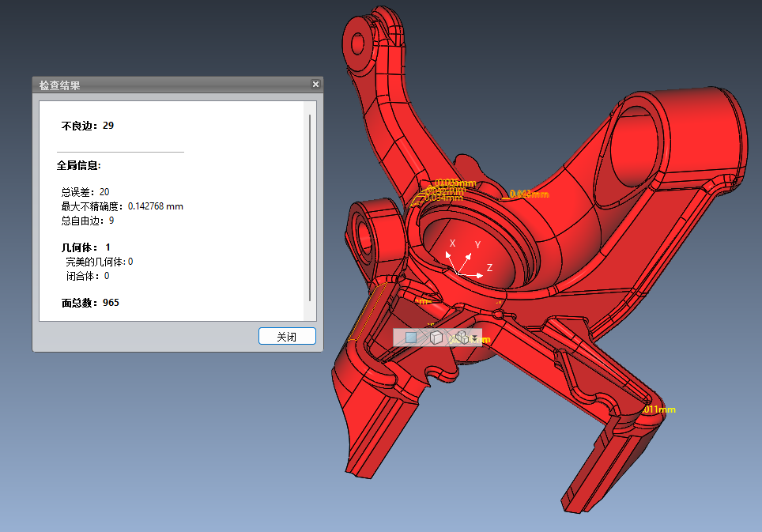Choose the multi-body assembly filter icon
Image resolution: width=762 pixels, height=532 pixels.
[461, 338]
